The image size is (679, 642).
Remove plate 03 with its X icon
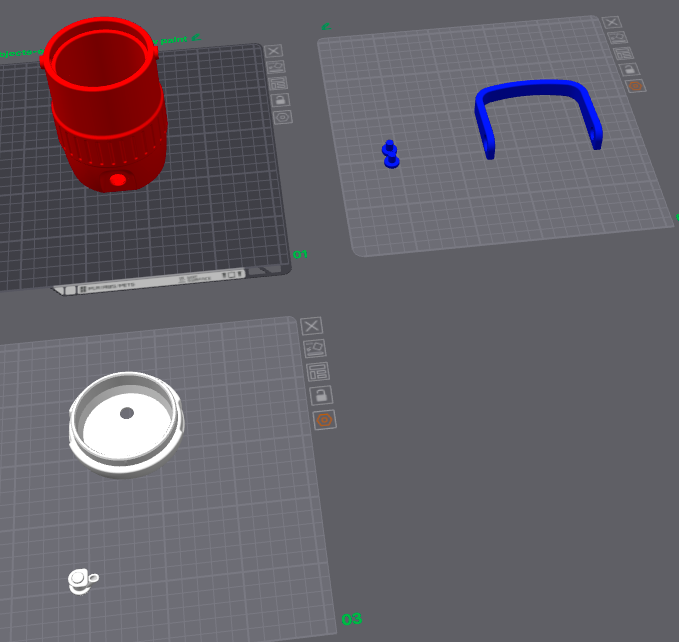(312, 326)
